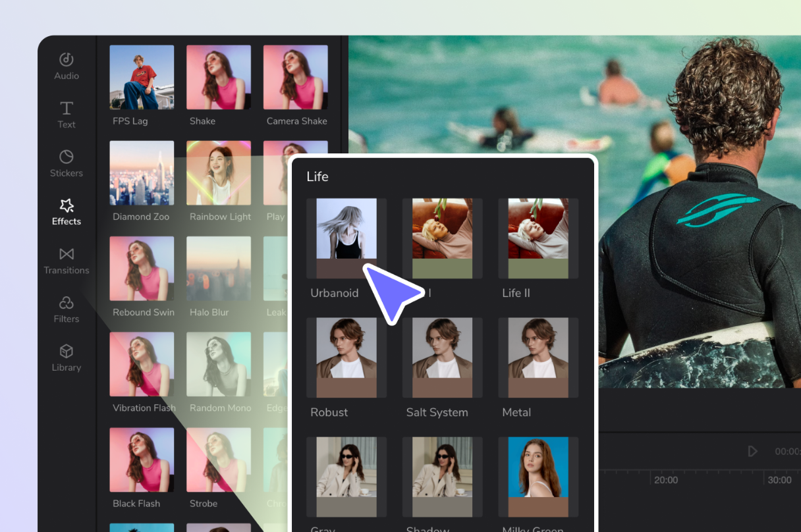
Task: Select the Urbanoid filter
Action: click(346, 238)
